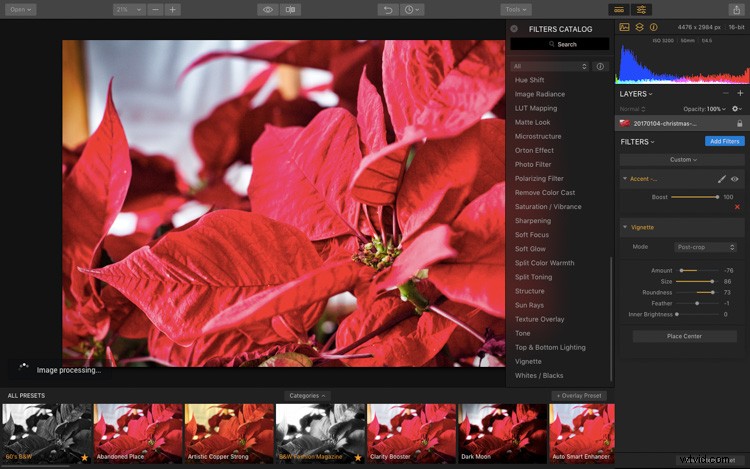
Task: Select Orton Effect filter
Action: tap(534, 150)
